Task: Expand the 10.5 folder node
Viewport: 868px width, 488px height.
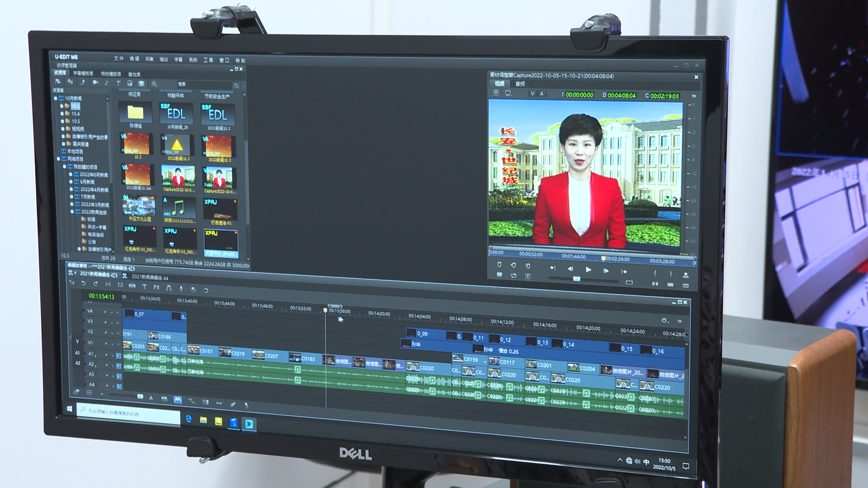Action: pyautogui.click(x=62, y=121)
